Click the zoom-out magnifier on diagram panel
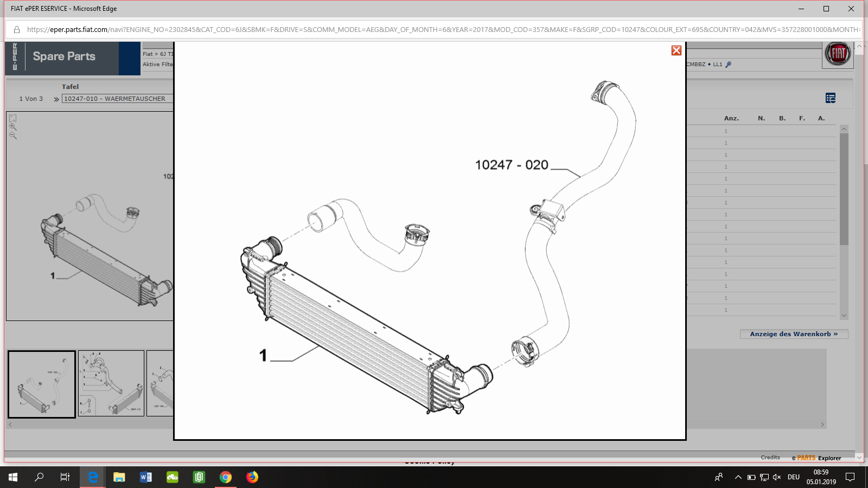 [13, 136]
